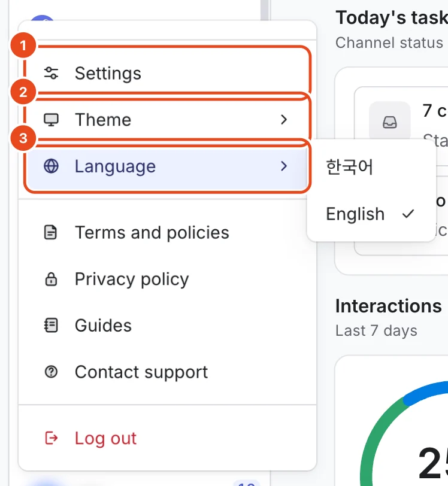Click the Contact support question icon
The width and height of the screenshot is (448, 486).
click(x=51, y=372)
